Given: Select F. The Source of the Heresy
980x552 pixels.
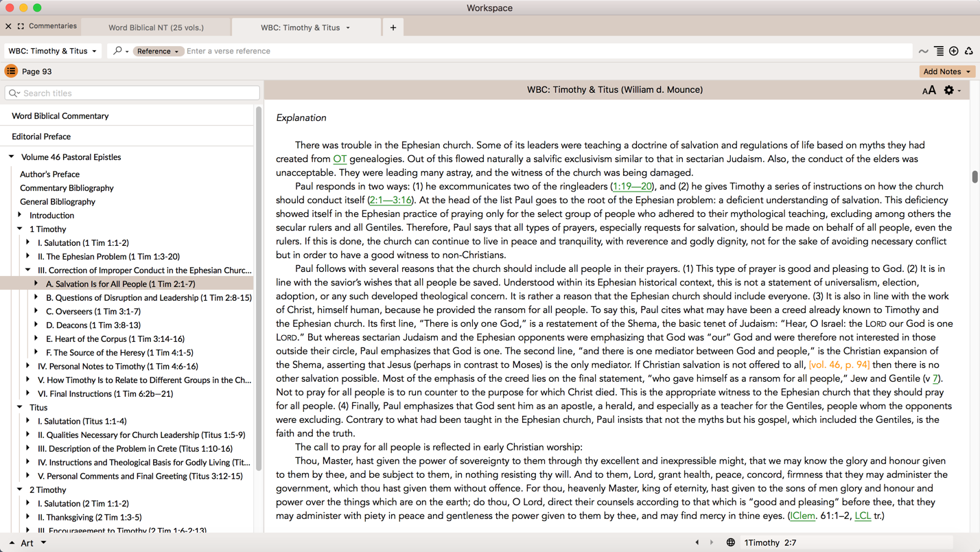Looking at the screenshot, I should 119,353.
